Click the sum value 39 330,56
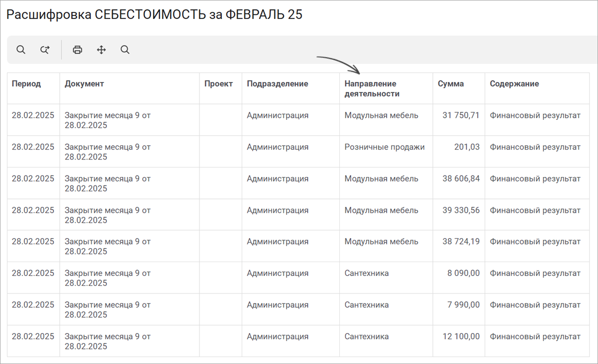The height and width of the screenshot is (364, 598). (459, 215)
